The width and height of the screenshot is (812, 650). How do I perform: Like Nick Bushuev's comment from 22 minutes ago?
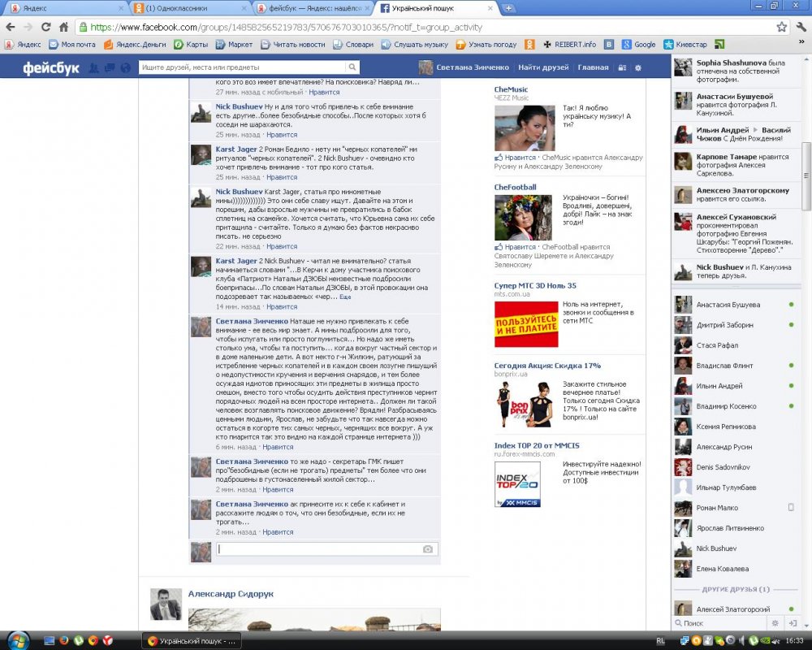[x=281, y=247]
